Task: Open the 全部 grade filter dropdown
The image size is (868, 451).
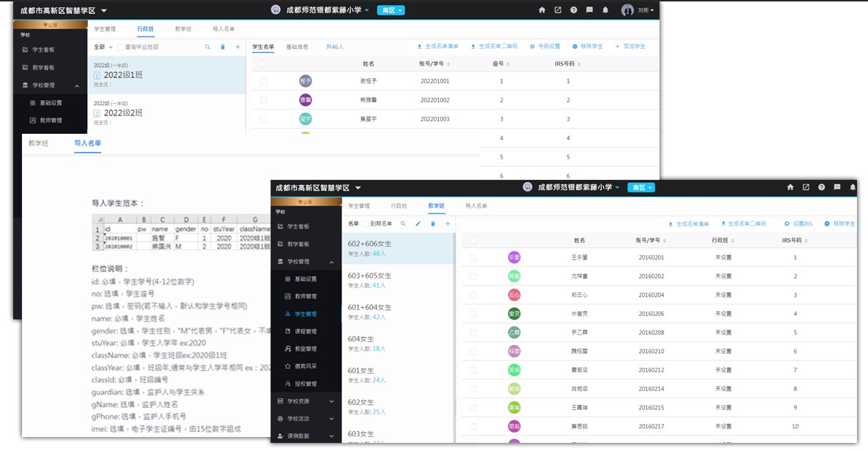Action: [x=102, y=47]
